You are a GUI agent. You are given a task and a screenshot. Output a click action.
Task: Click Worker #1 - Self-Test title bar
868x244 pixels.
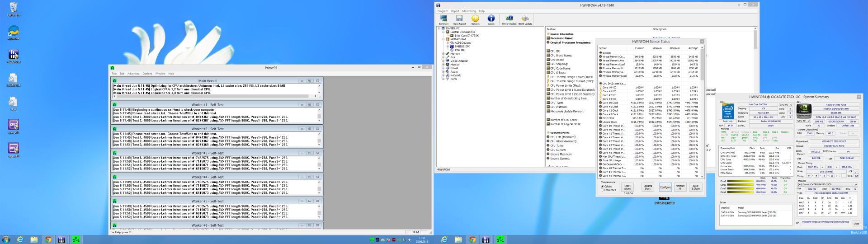coord(216,105)
